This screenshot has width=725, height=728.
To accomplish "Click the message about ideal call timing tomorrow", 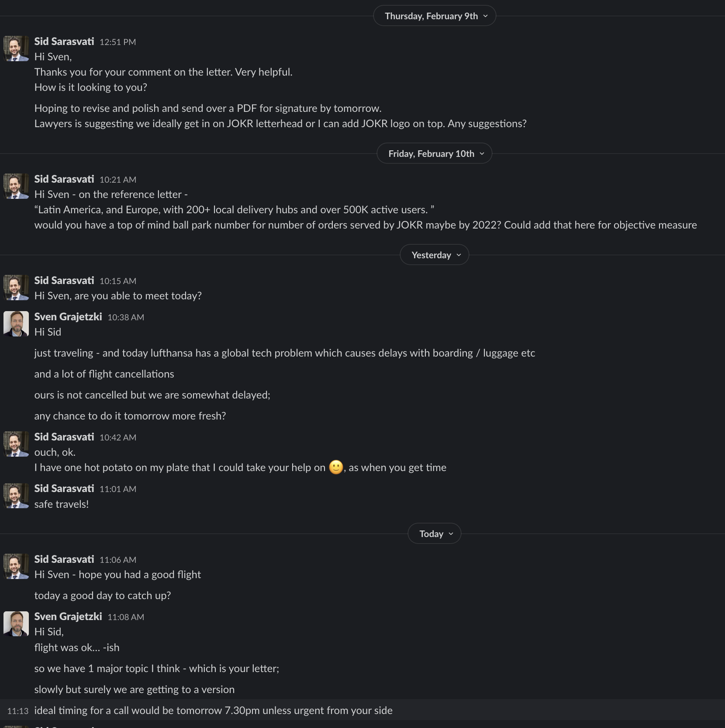I will 213,711.
